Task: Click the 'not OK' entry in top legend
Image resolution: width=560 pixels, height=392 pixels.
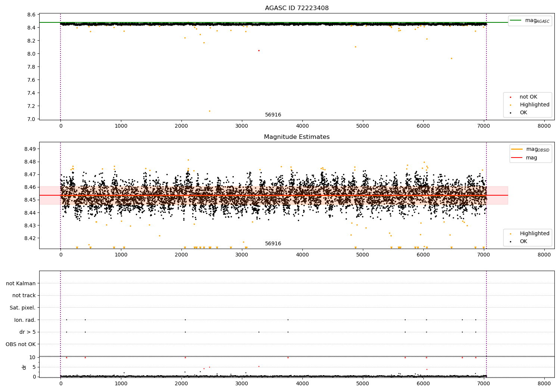Action: (x=528, y=97)
